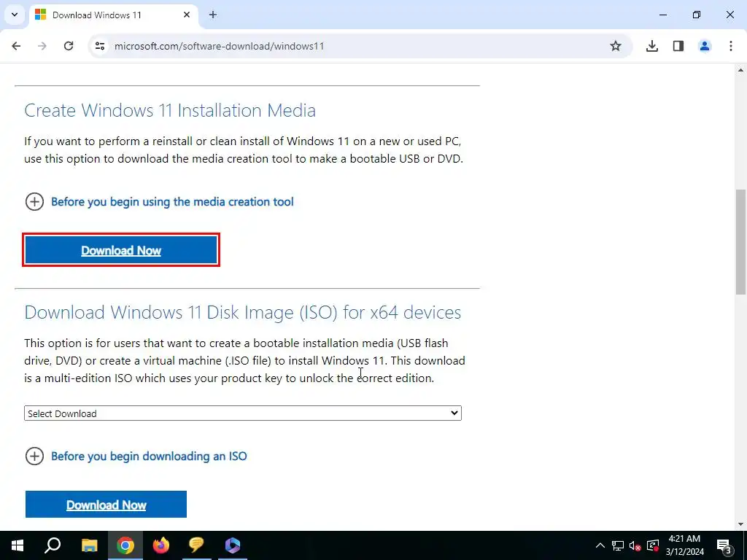
Task: Click Download Now for the ISO image
Action: coord(106,505)
